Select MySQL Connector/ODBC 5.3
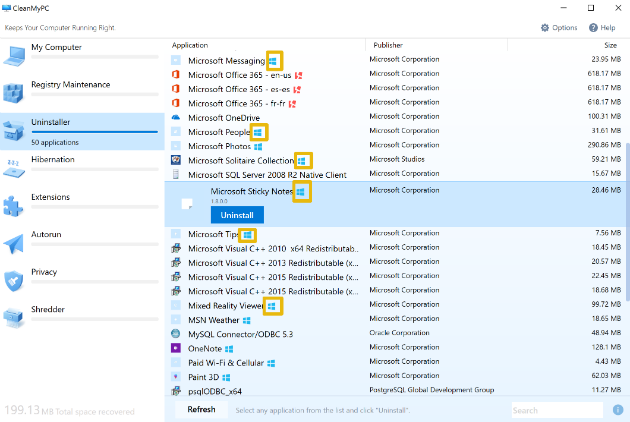 [395, 334]
